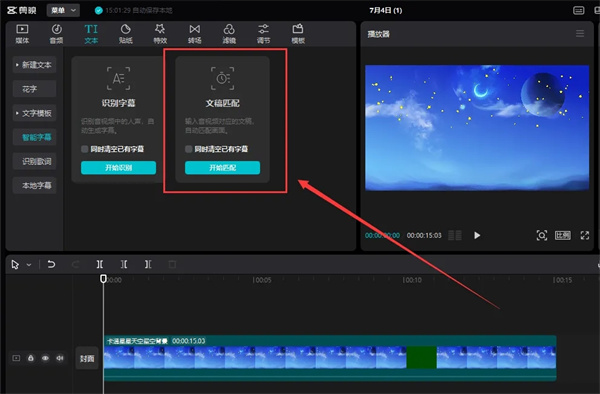
Task: Click the undo arrow in timeline toolbar
Action: coord(51,264)
